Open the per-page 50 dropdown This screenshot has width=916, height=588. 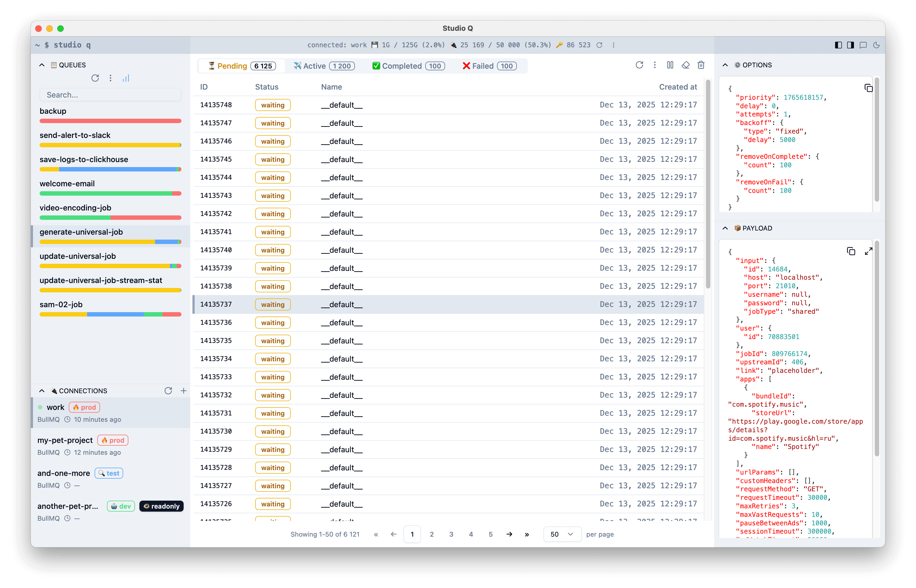pyautogui.click(x=562, y=534)
